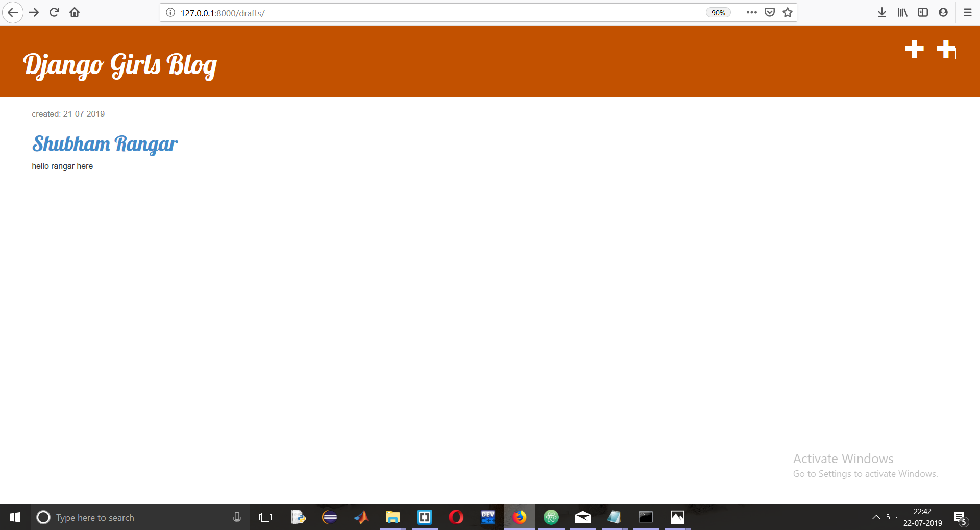Click the second plus icon in the header
Viewport: 980px width, 530px height.
pyautogui.click(x=946, y=48)
